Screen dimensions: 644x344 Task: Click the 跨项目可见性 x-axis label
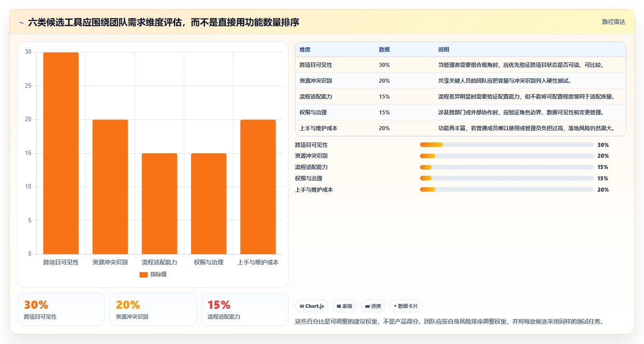[x=61, y=262]
